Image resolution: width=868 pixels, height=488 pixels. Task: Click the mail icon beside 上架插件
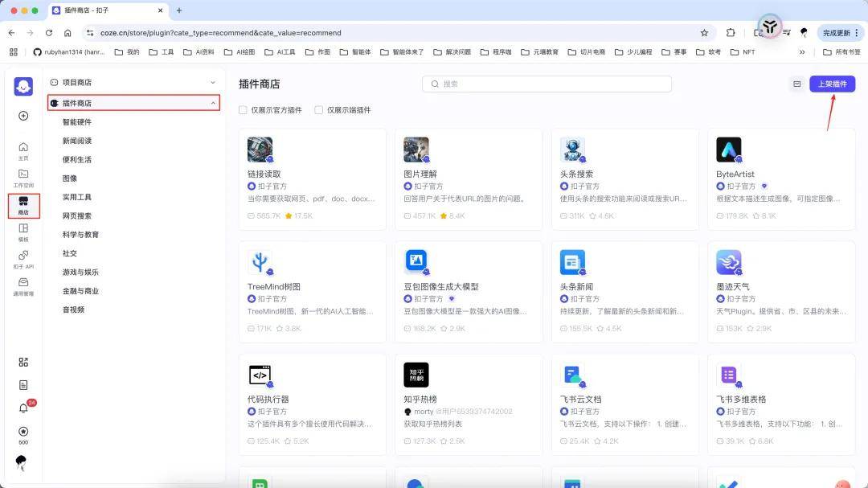click(x=796, y=84)
